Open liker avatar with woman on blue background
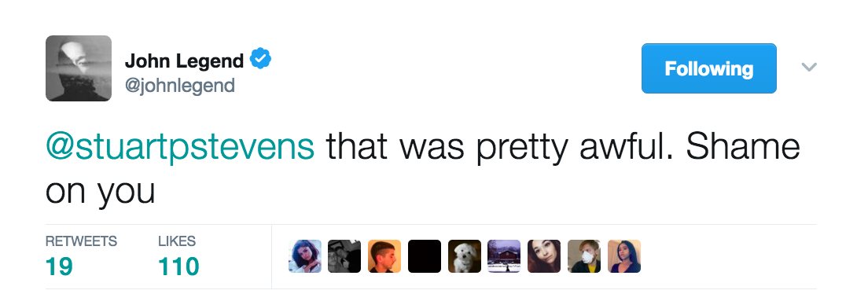Screen dimensions: 868x294 coord(305,256)
